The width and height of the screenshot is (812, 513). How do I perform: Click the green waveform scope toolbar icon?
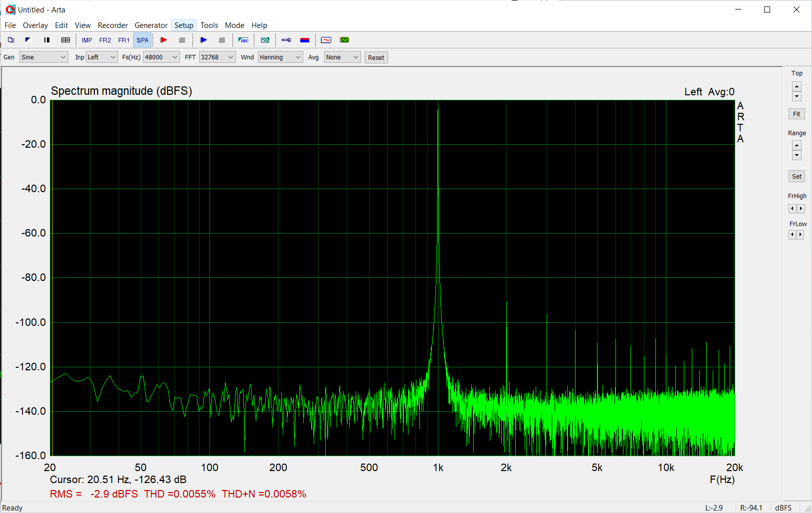pyautogui.click(x=345, y=40)
